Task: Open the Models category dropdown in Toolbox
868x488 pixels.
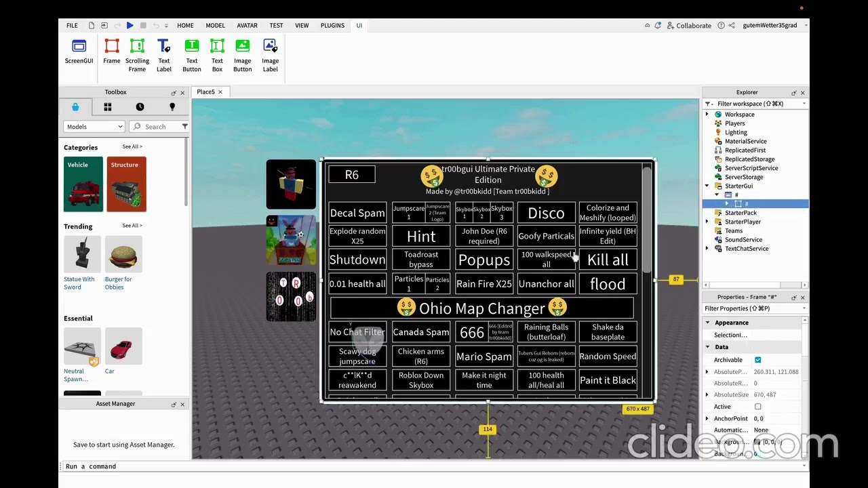Action: click(94, 127)
